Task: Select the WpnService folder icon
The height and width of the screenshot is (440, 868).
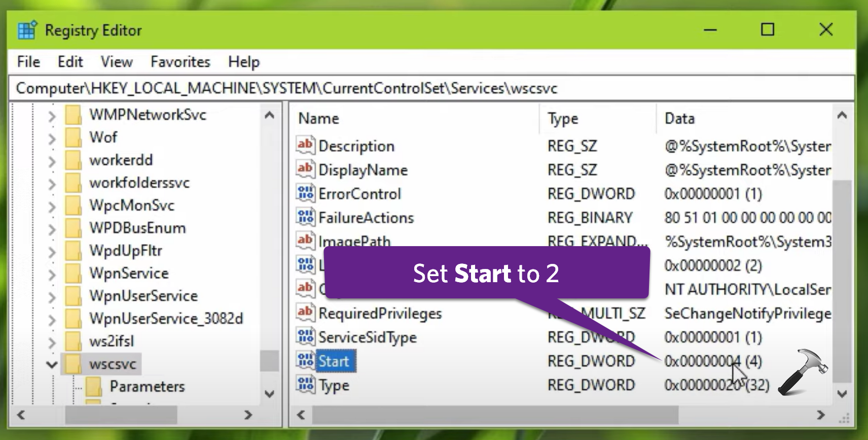Action: point(74,273)
